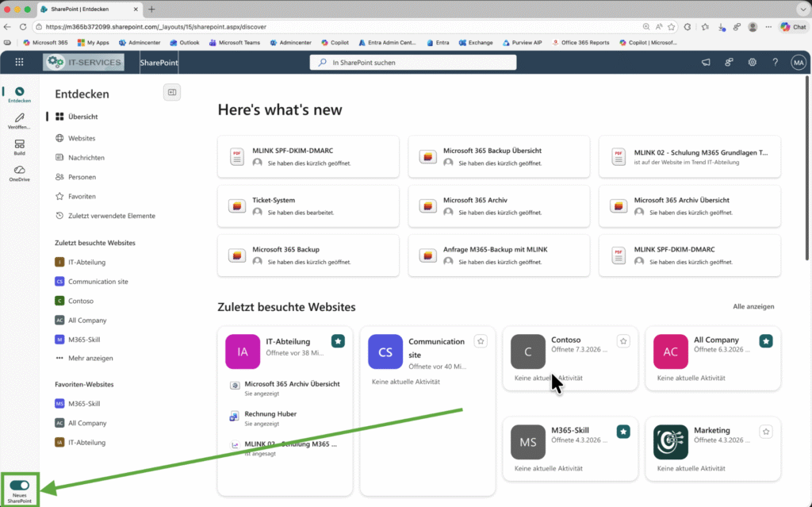812x507 pixels.
Task: Expand Mehr anzeigen under recent websites
Action: point(90,358)
